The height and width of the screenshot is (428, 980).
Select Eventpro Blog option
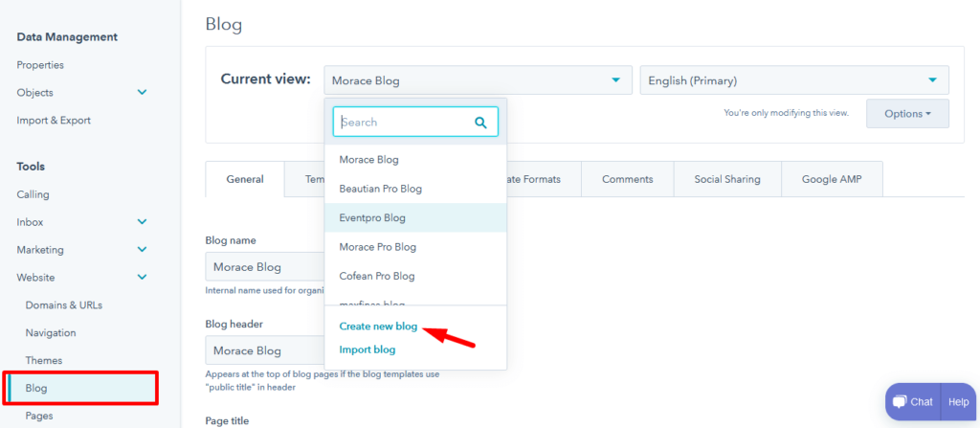(415, 217)
